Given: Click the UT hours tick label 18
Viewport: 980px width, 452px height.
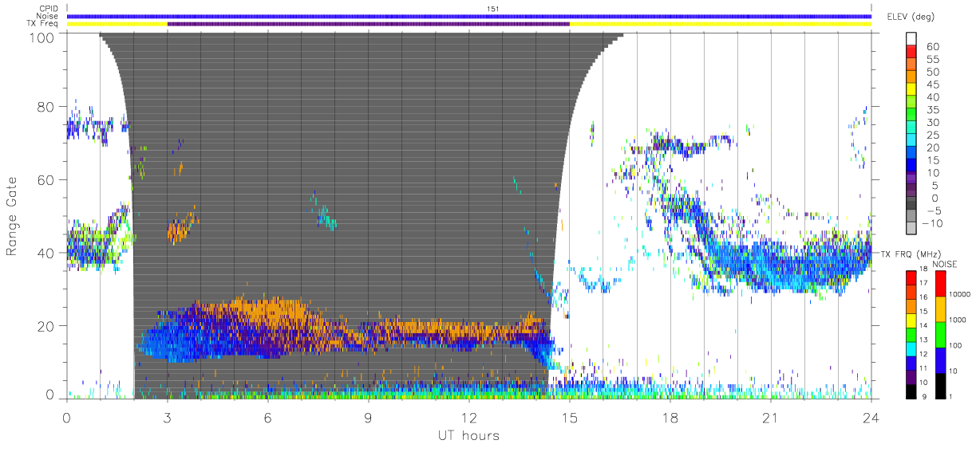Looking at the screenshot, I should pos(670,417).
